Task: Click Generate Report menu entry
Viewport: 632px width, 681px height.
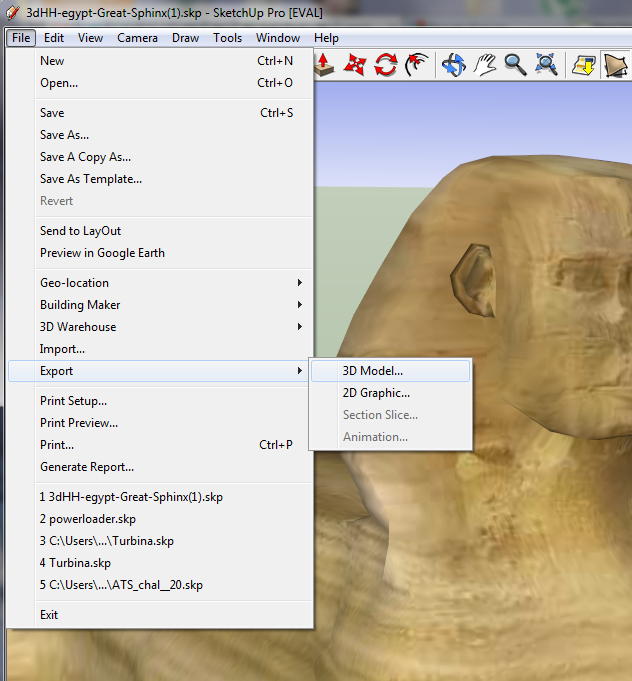Action: point(87,467)
